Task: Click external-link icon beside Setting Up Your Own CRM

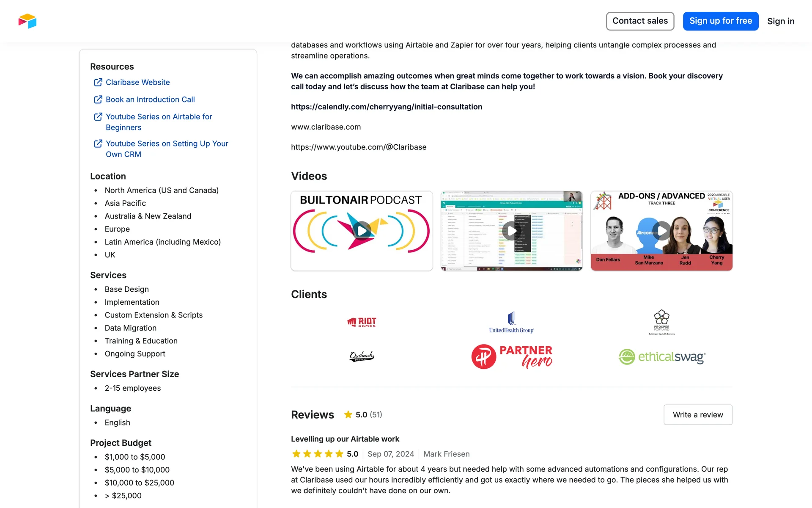Action: tap(98, 144)
